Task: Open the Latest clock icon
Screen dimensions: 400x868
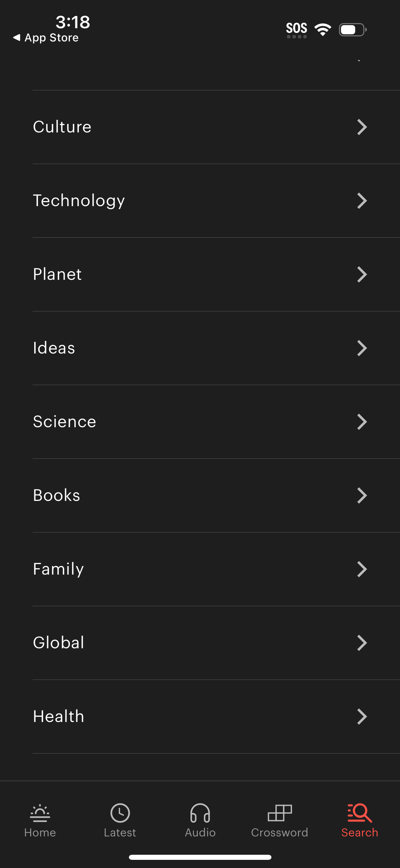Action: click(120, 813)
